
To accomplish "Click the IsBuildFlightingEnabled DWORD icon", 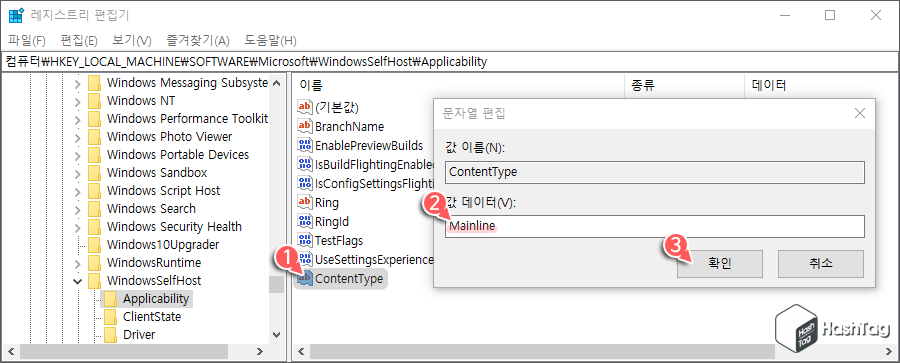I will 304,164.
